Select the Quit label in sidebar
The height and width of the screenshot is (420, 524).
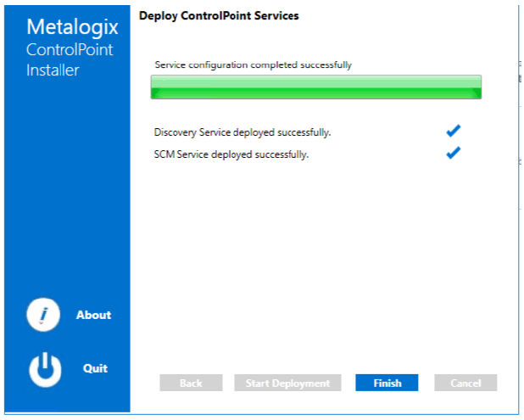pos(95,368)
